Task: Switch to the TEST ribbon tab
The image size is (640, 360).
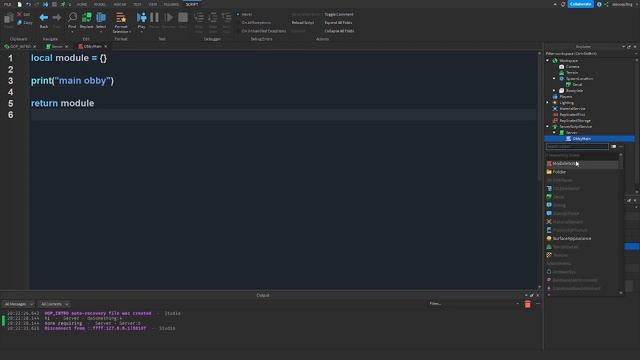Action: [x=137, y=4]
